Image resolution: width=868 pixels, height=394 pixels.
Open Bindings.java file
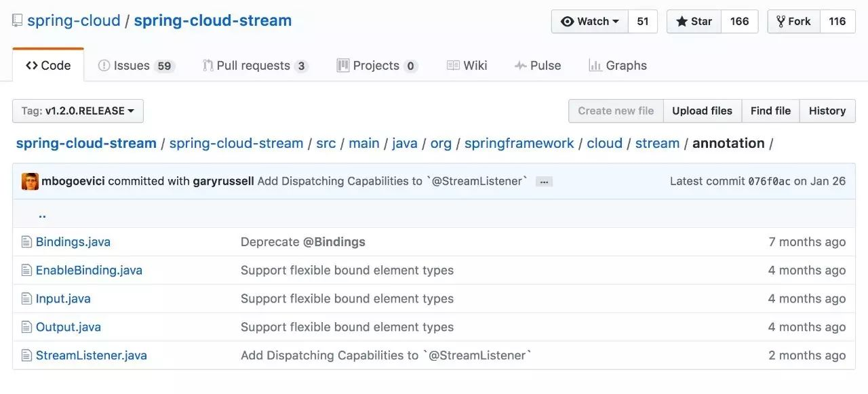tap(73, 242)
